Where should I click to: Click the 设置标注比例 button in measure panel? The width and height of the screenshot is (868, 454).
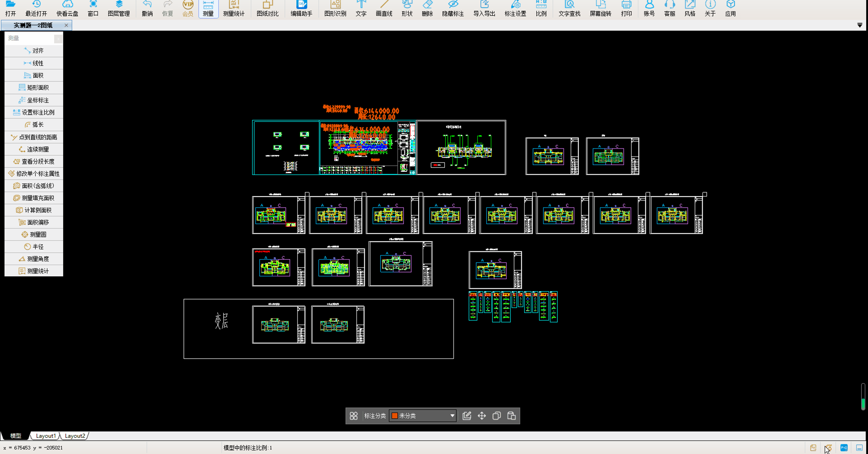[34, 112]
